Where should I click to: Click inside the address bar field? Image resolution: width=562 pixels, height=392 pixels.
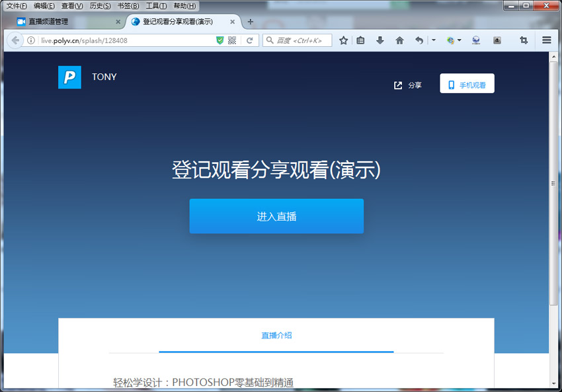tap(119, 40)
